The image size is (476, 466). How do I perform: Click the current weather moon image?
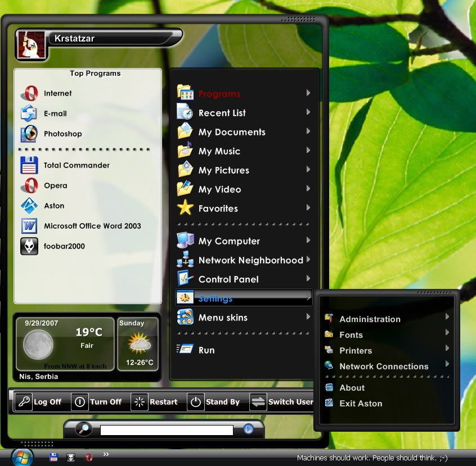(38, 345)
